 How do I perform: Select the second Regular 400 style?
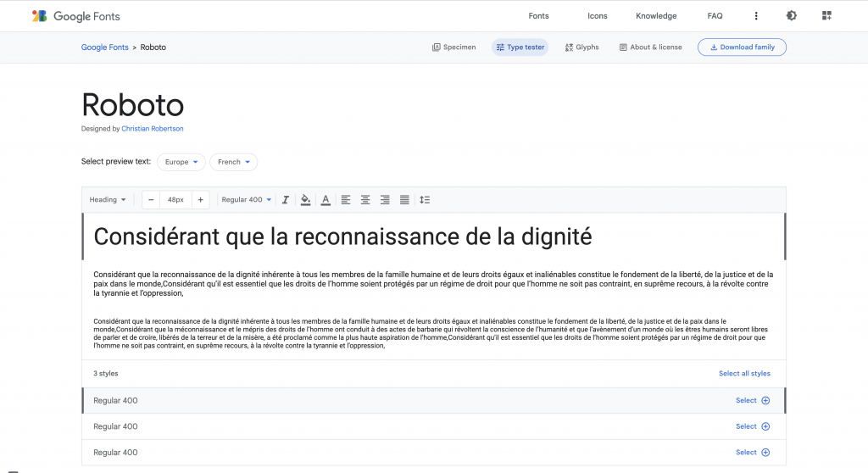coord(753,426)
